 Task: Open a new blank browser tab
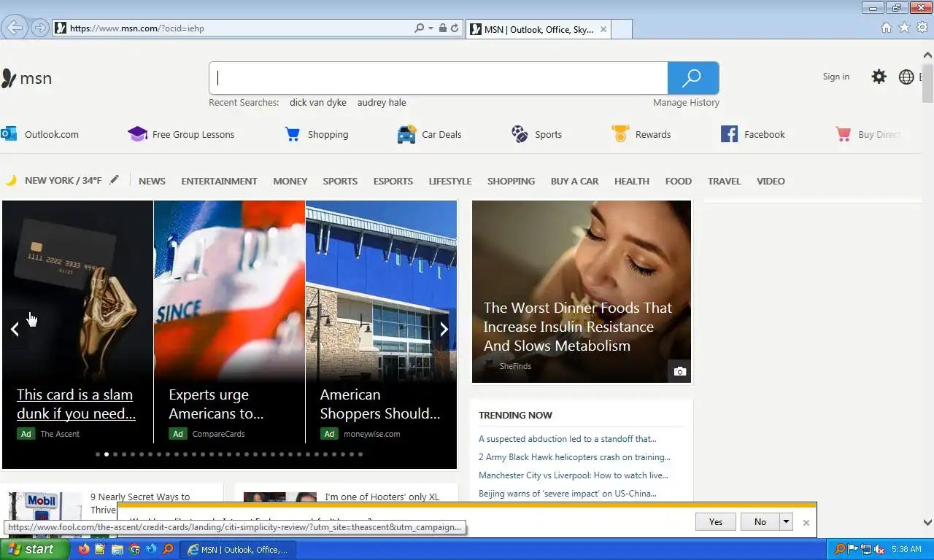click(x=621, y=29)
